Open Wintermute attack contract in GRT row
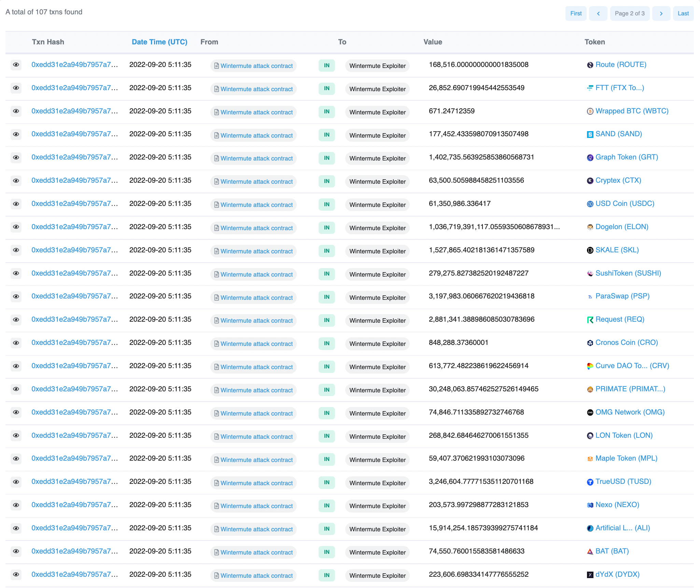The width and height of the screenshot is (700, 588). click(x=256, y=158)
